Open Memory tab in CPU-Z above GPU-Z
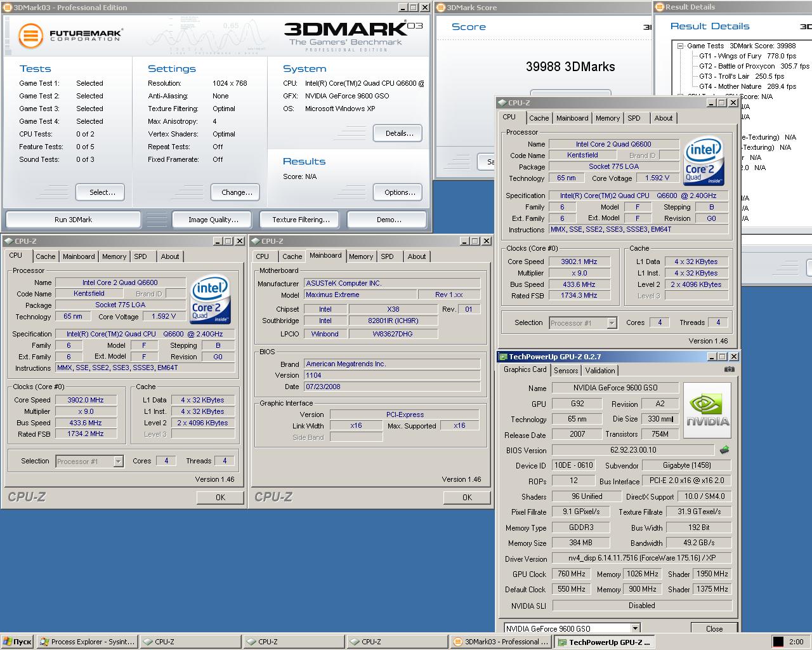Screen dimensions: 812x650 point(608,118)
